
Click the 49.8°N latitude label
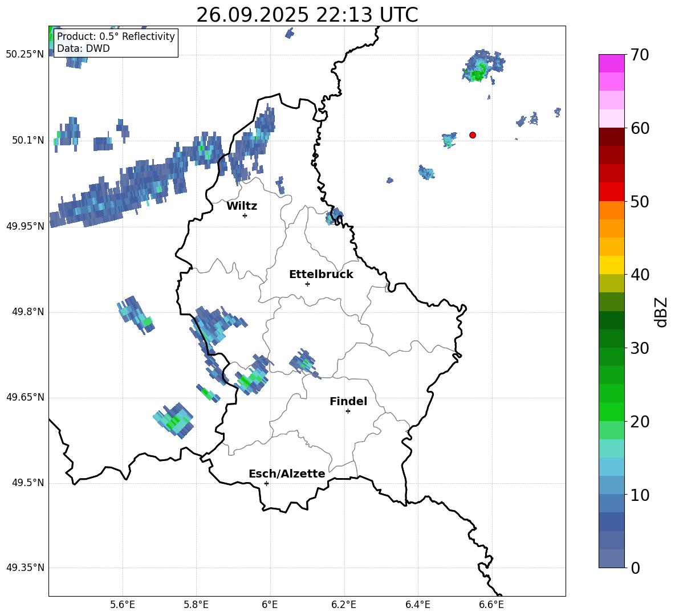(28, 312)
